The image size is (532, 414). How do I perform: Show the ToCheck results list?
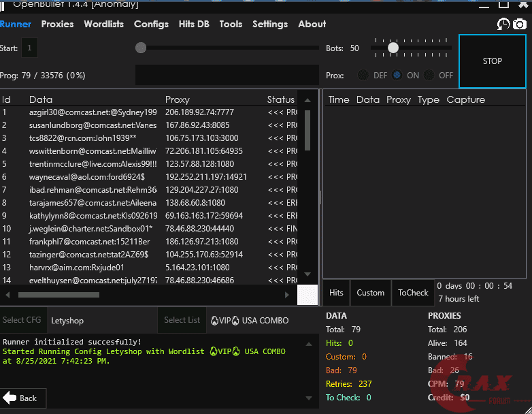tap(413, 293)
